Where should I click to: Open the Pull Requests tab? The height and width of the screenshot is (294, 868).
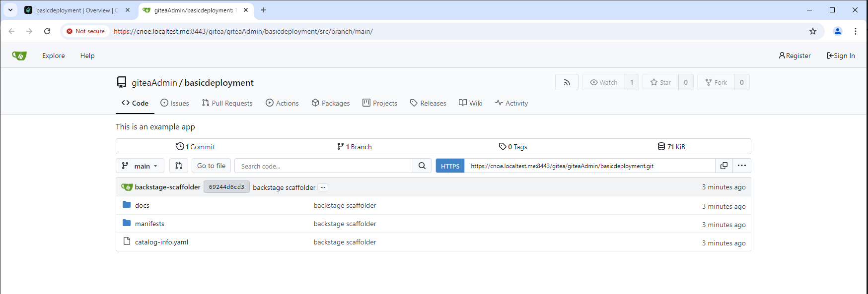pyautogui.click(x=227, y=103)
